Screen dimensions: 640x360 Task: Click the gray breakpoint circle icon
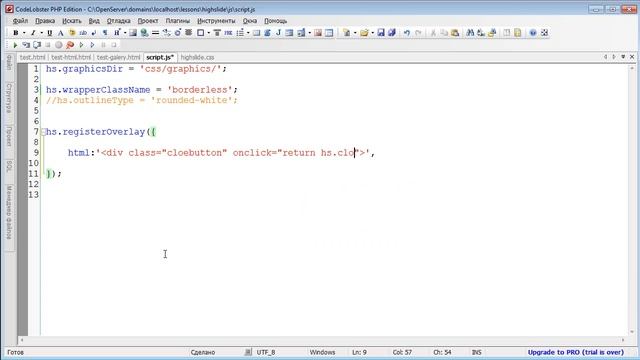pyautogui.click(x=59, y=45)
